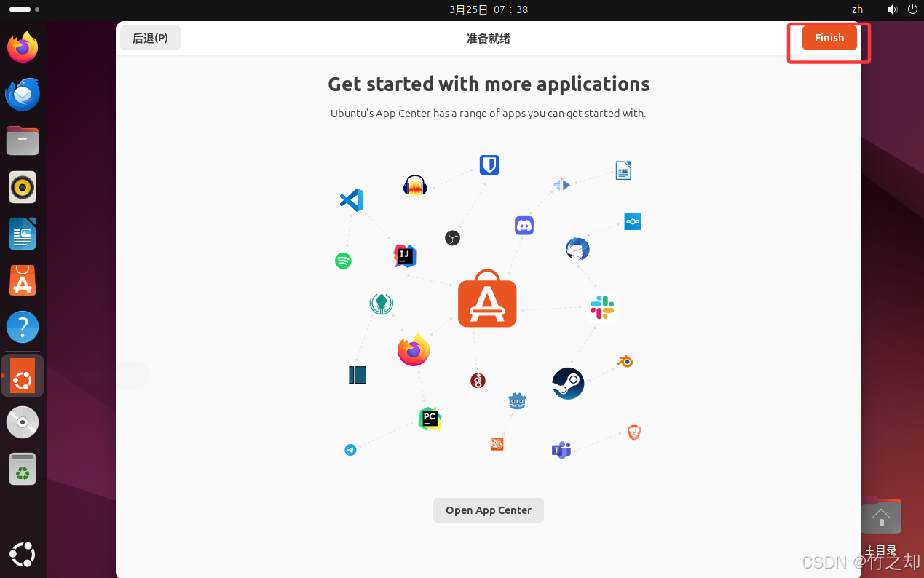Open Thunderbird Mail from the dock
Image resolution: width=924 pixels, height=578 pixels.
(23, 94)
